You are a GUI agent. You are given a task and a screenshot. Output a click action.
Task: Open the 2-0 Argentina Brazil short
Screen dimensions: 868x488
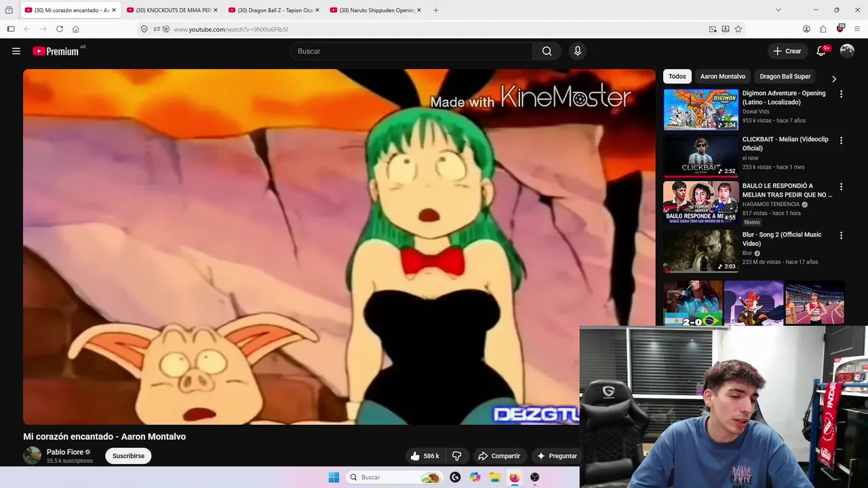click(693, 303)
